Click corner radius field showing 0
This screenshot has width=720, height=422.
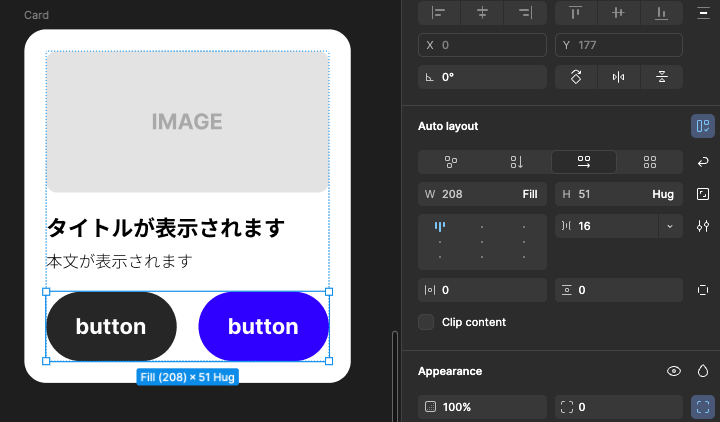click(619, 407)
